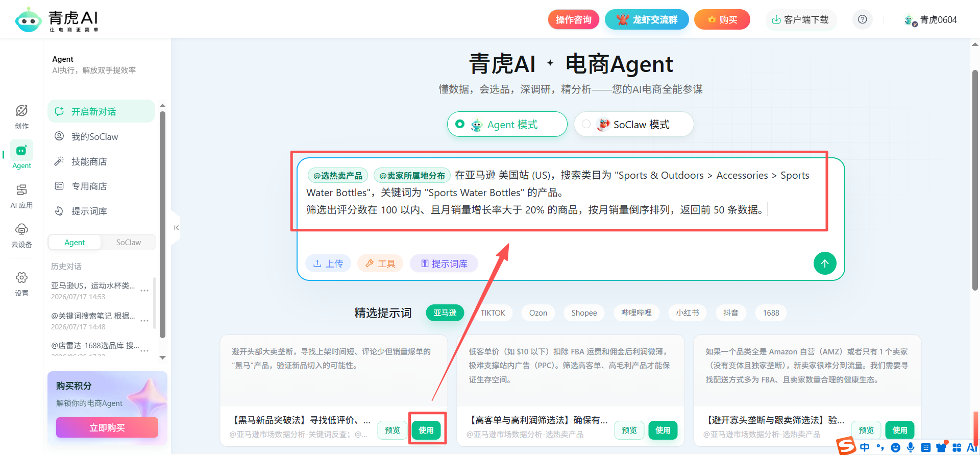This screenshot has height=455, width=980.
Task: Preview the 黑马新品突破法 prompt
Action: 393,430
